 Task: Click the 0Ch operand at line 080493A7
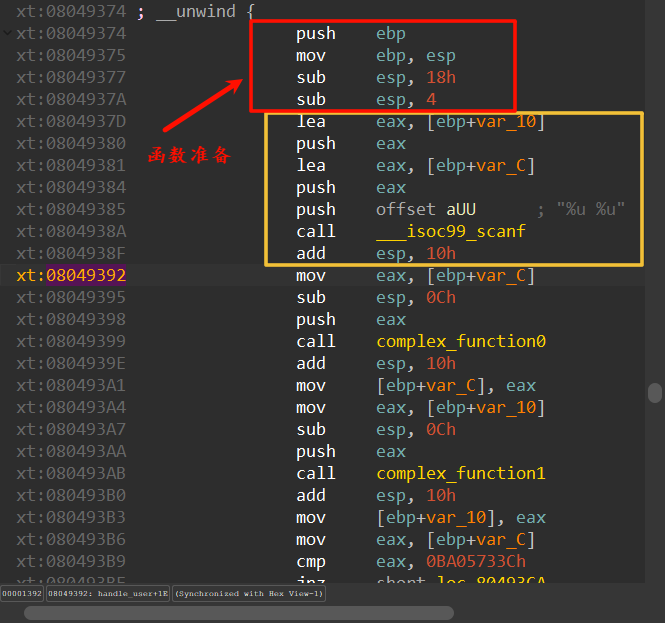click(441, 430)
